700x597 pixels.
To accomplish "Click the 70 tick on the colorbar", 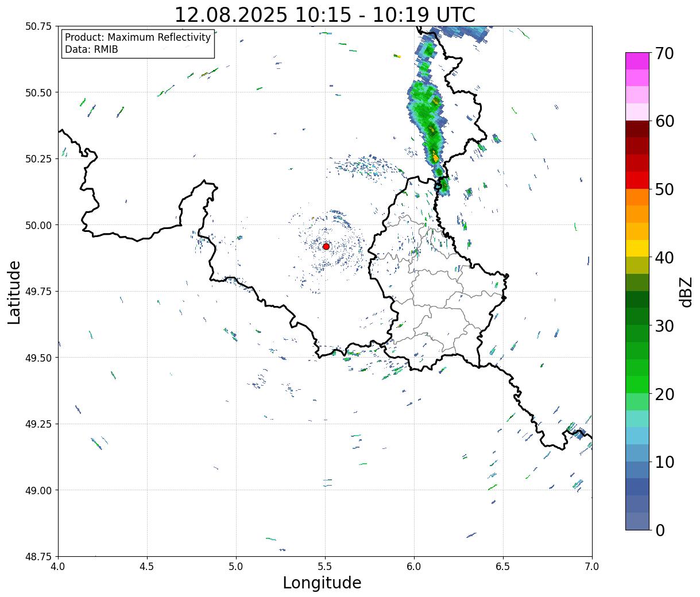I will tap(664, 53).
